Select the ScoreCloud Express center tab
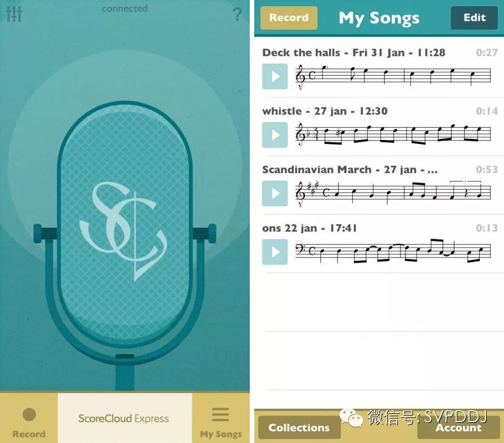Viewport: 504px width, 443px height. [x=125, y=418]
